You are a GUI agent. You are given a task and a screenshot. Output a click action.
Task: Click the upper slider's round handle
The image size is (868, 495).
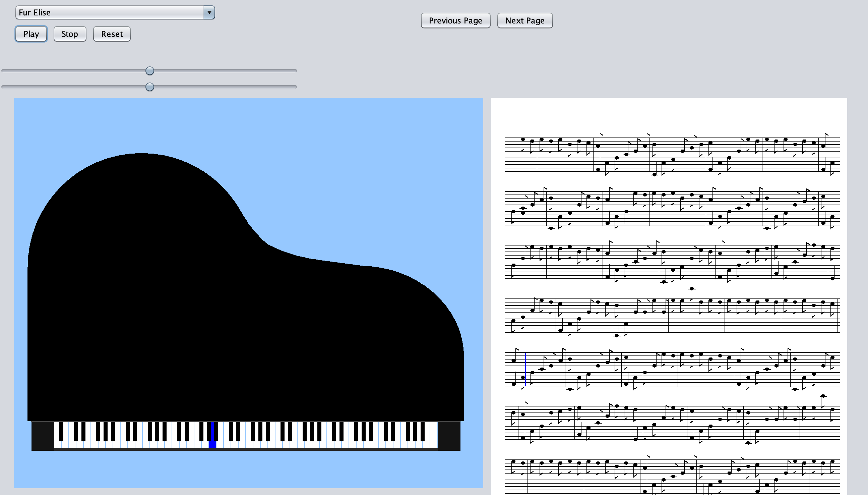tap(149, 71)
